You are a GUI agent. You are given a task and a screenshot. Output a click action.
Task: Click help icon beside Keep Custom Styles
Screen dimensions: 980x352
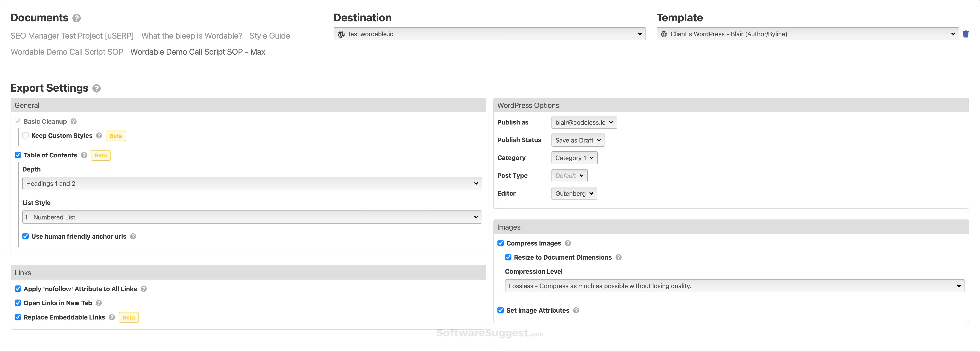pos(99,136)
